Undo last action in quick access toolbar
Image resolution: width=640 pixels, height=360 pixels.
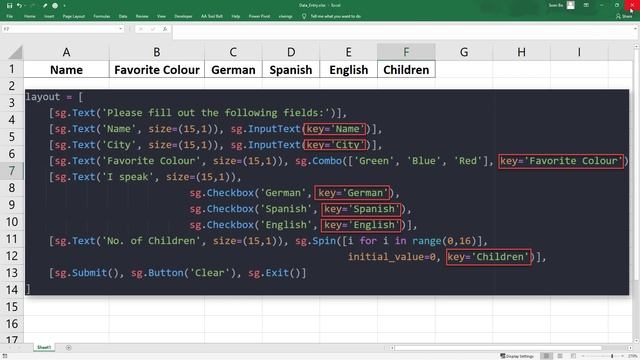click(19, 6)
